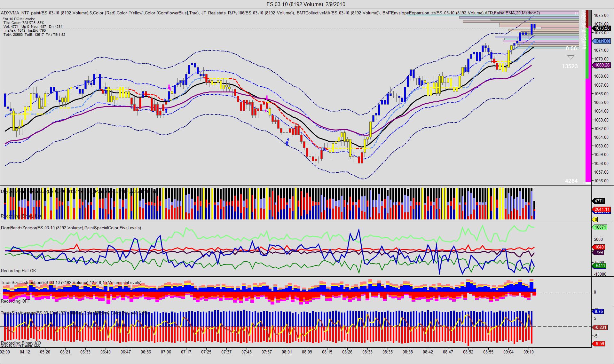Click the red 1640 value marker
The width and height of the screenshot is (614, 364).
599,247
